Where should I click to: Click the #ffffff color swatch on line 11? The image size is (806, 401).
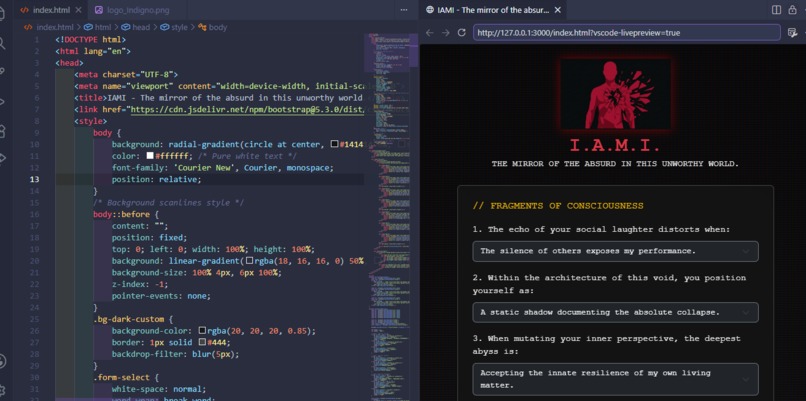click(150, 156)
